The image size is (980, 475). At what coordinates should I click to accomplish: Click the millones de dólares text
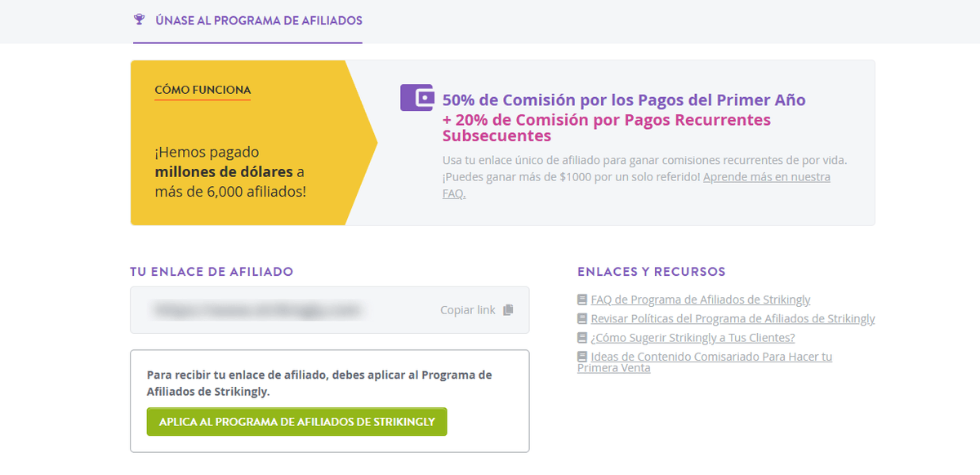[x=225, y=172]
